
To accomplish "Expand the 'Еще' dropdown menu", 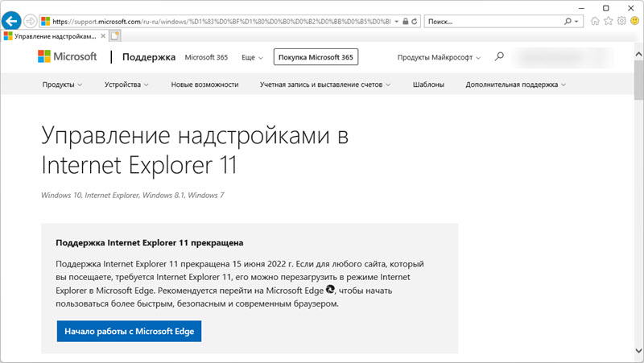I will pos(253,58).
